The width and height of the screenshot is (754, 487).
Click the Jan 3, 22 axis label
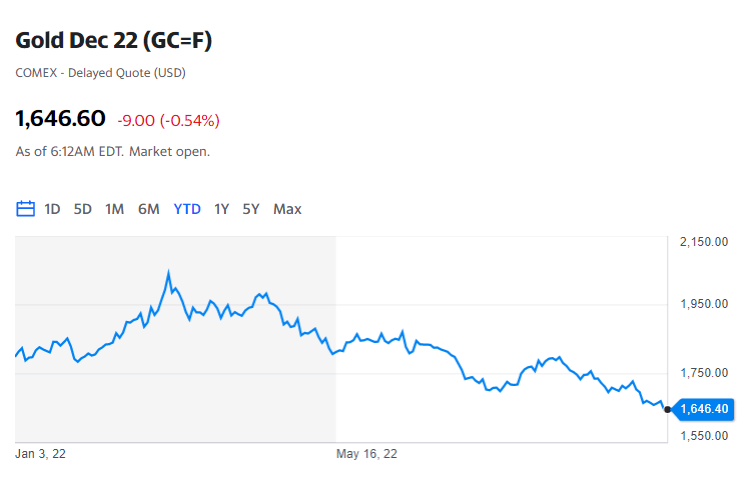pyautogui.click(x=40, y=454)
